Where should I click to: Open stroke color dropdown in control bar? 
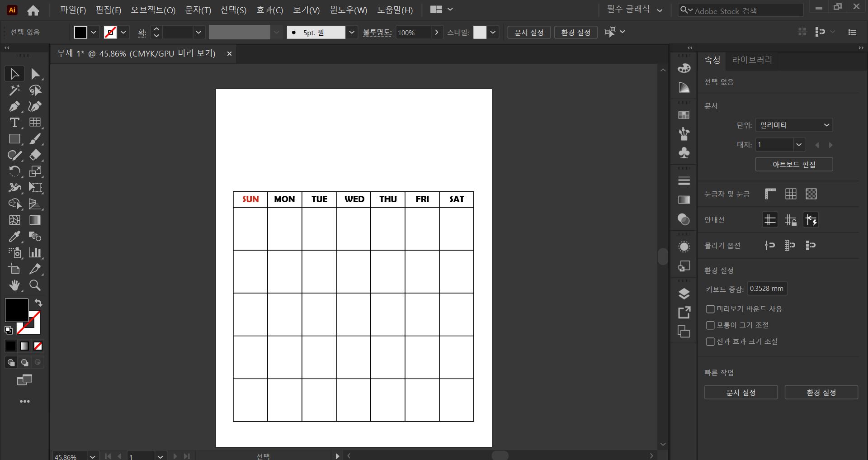tap(123, 32)
